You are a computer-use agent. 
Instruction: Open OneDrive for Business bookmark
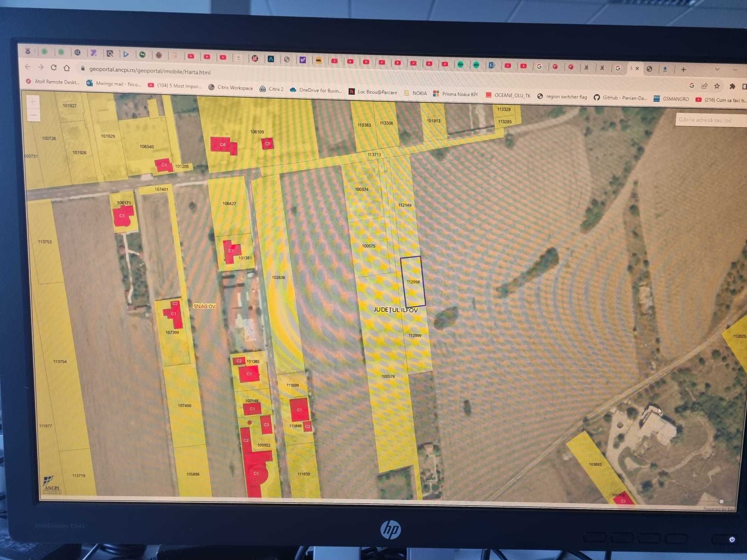pyautogui.click(x=316, y=90)
